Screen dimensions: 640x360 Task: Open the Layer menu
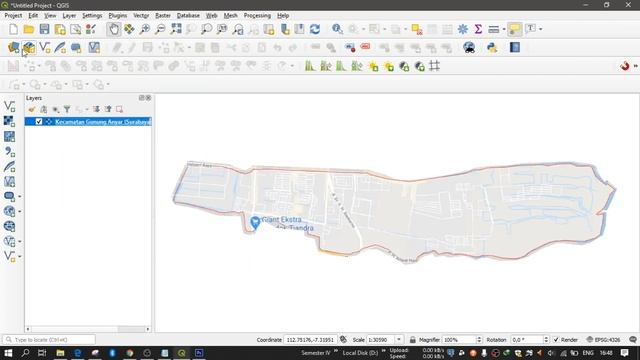pyautogui.click(x=69, y=16)
